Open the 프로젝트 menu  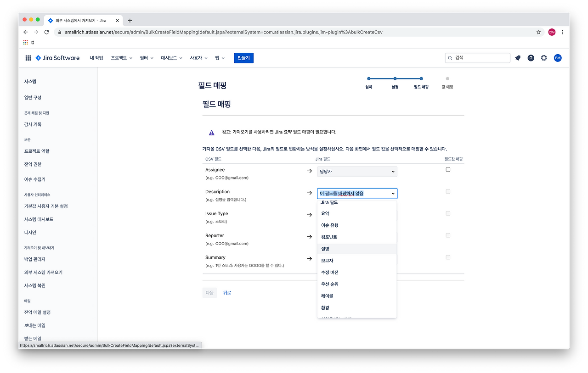click(121, 58)
